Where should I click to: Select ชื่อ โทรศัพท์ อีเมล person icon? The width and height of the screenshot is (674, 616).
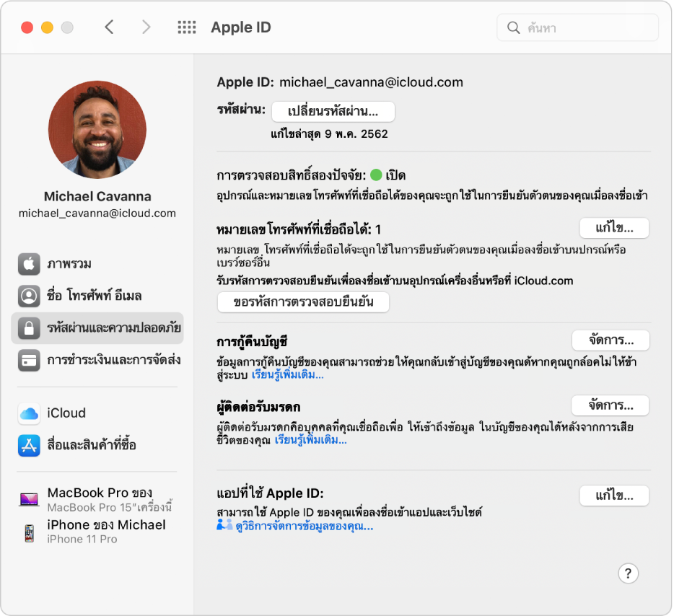point(29,296)
